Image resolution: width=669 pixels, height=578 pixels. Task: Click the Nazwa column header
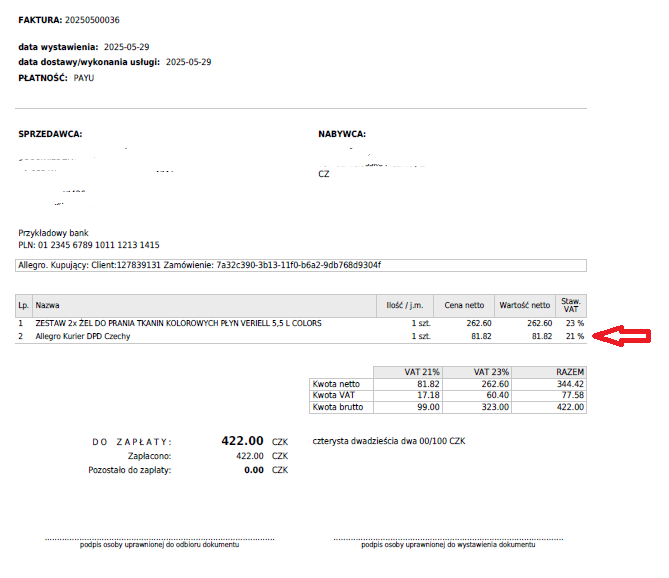[48, 304]
